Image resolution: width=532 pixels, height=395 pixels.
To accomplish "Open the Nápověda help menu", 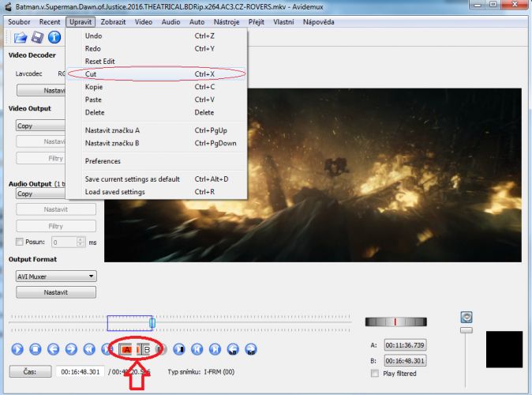I will pyautogui.click(x=319, y=22).
